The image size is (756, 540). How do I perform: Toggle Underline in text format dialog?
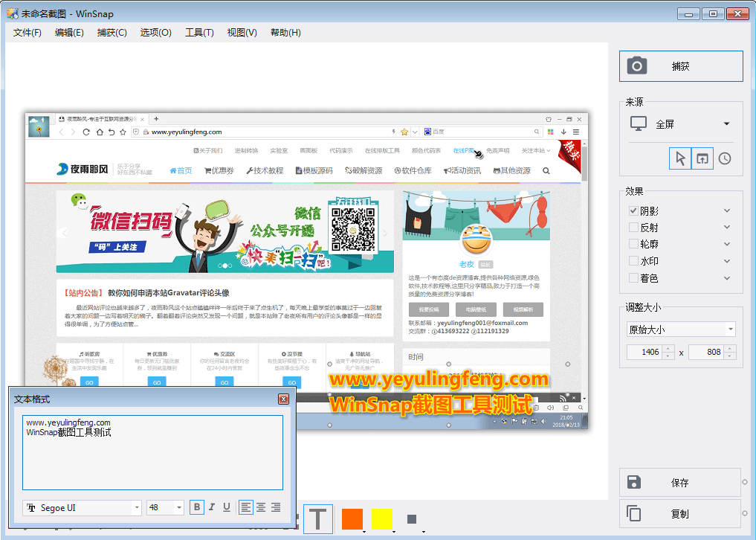[227, 507]
